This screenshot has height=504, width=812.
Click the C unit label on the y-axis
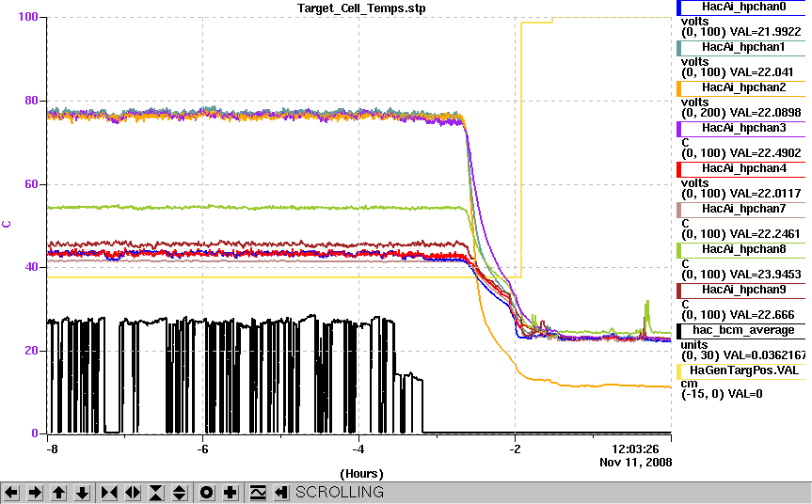coord(7,224)
